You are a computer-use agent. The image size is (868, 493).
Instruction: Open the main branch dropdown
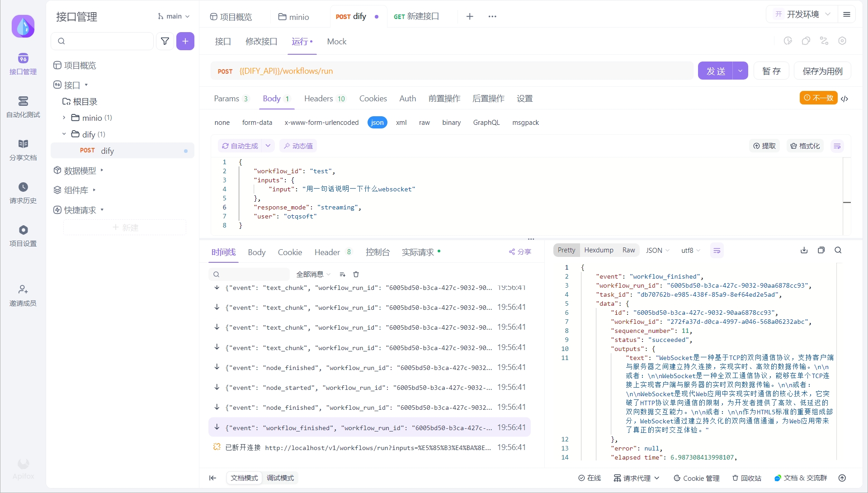click(x=174, y=16)
